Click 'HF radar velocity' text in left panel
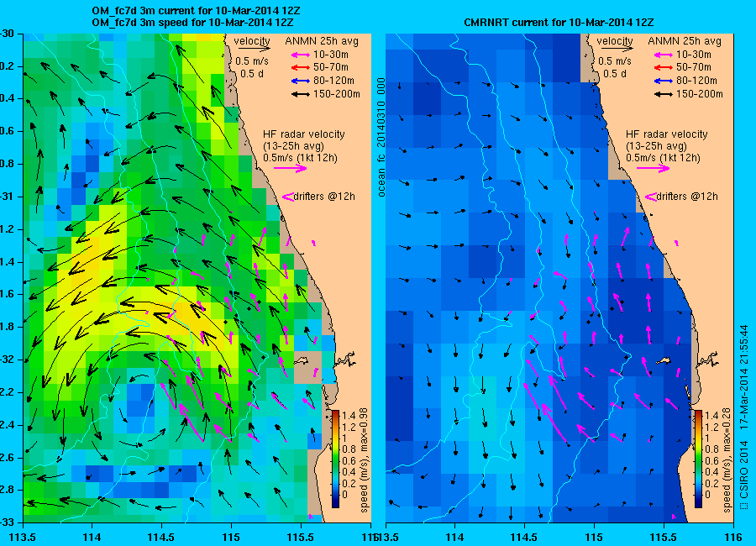756x546 pixels. (x=304, y=134)
